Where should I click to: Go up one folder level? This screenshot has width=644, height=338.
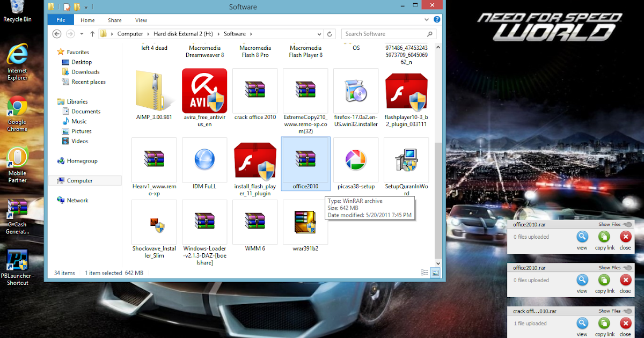(92, 34)
